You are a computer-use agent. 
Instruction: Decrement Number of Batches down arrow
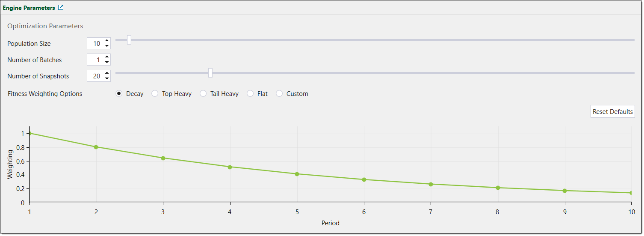click(x=107, y=62)
